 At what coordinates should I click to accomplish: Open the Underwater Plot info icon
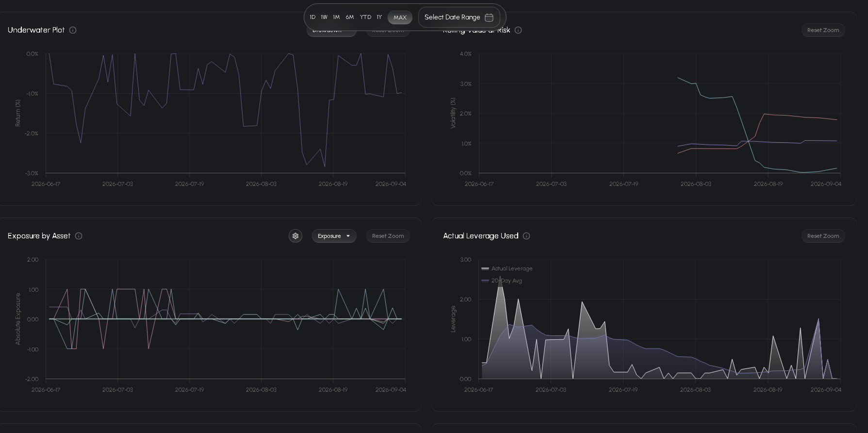coord(73,30)
